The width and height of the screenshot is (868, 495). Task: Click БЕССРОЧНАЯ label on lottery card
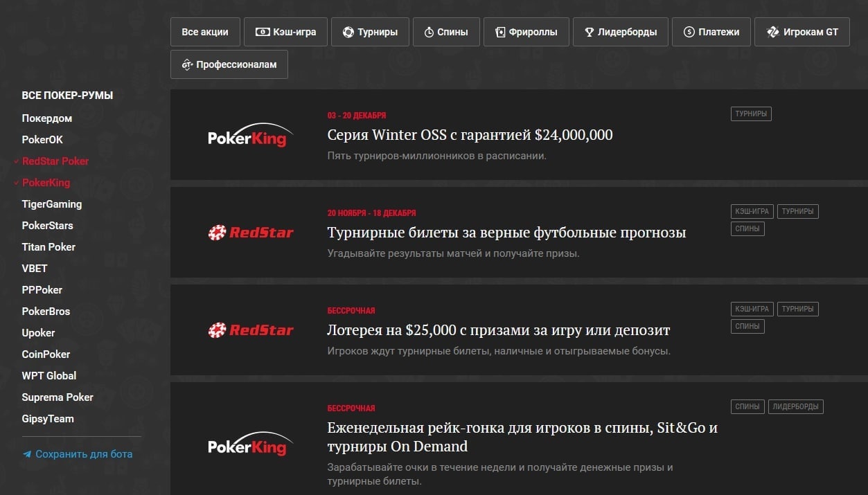pos(351,311)
